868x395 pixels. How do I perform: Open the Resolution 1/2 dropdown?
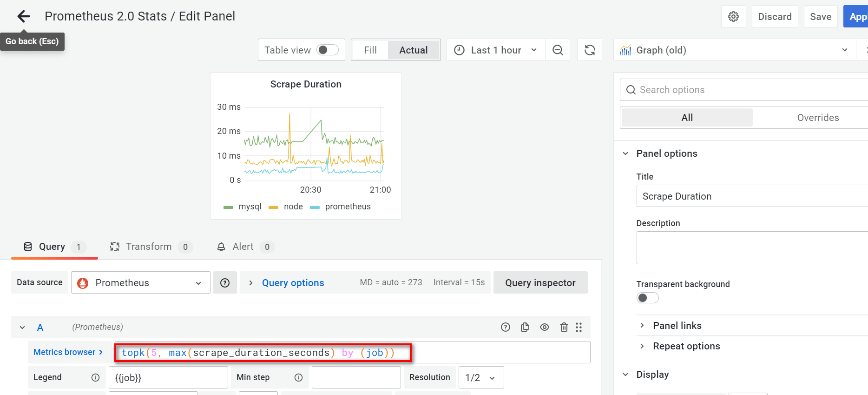(x=481, y=377)
